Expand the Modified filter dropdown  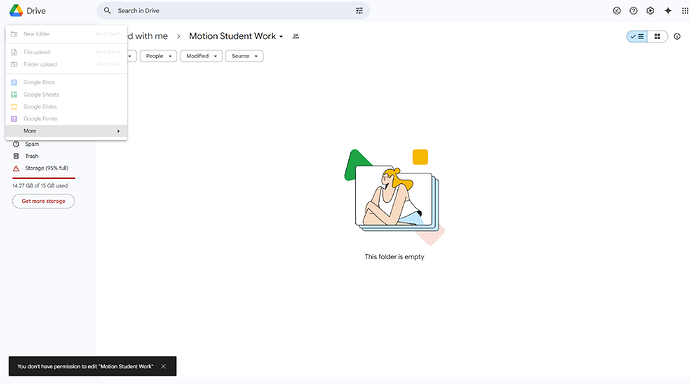[201, 56]
